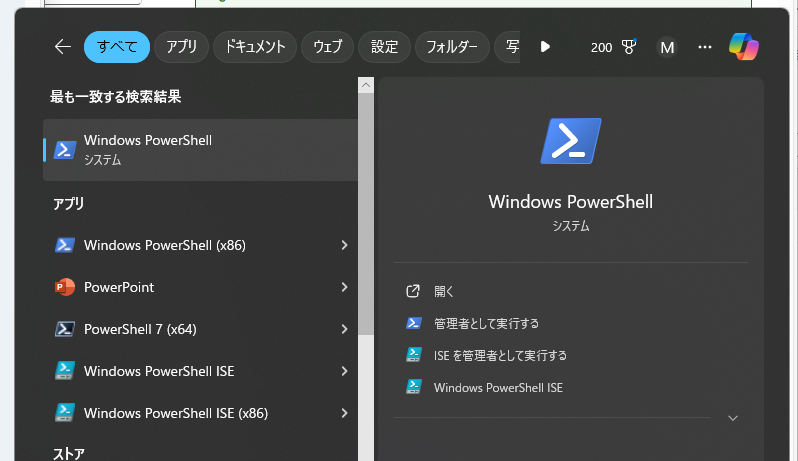Image resolution: width=798 pixels, height=461 pixels.
Task: Switch to the アプリ filter tab
Action: 182,47
